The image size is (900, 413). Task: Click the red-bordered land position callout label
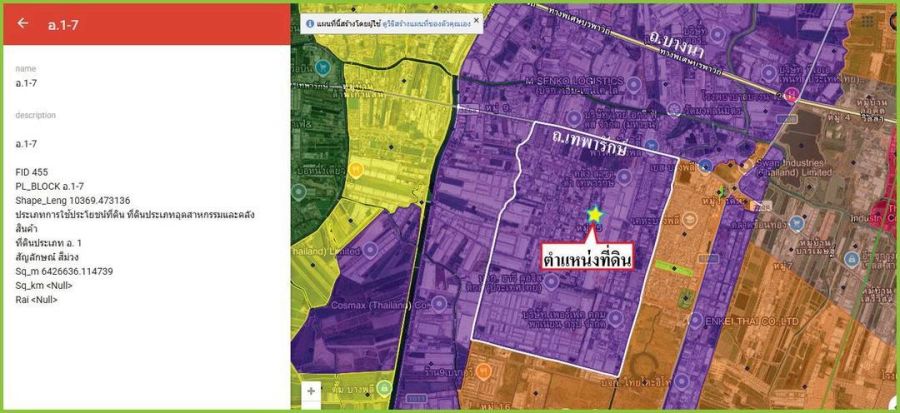pos(588,257)
